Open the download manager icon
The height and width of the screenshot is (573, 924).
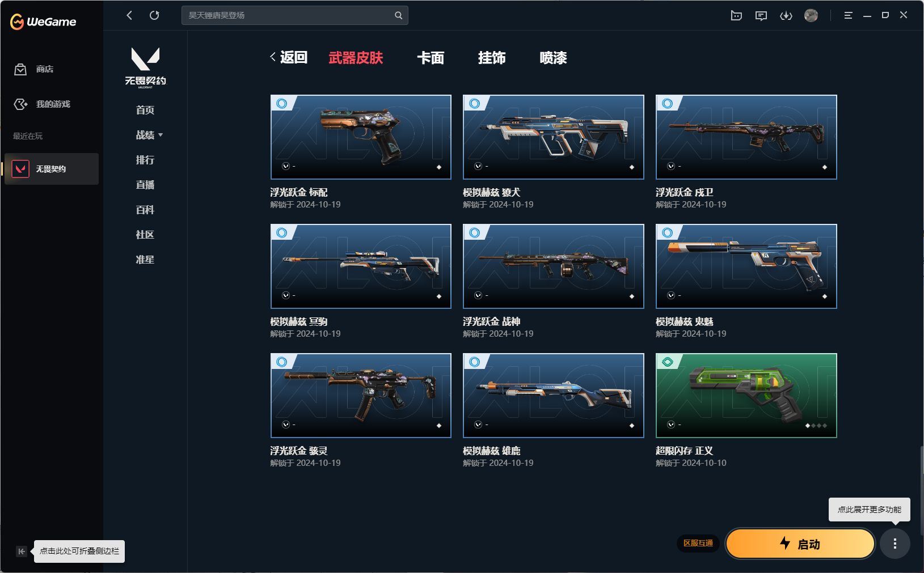pos(786,16)
